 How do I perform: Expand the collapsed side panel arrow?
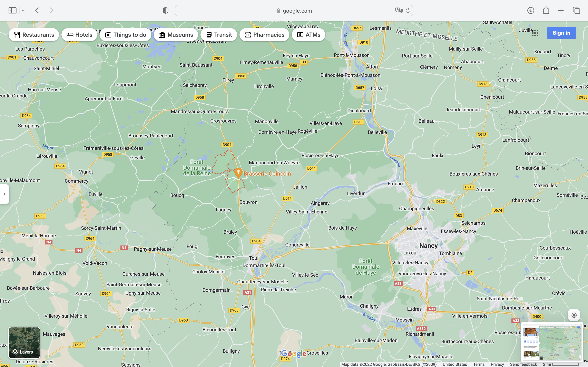click(x=4, y=194)
